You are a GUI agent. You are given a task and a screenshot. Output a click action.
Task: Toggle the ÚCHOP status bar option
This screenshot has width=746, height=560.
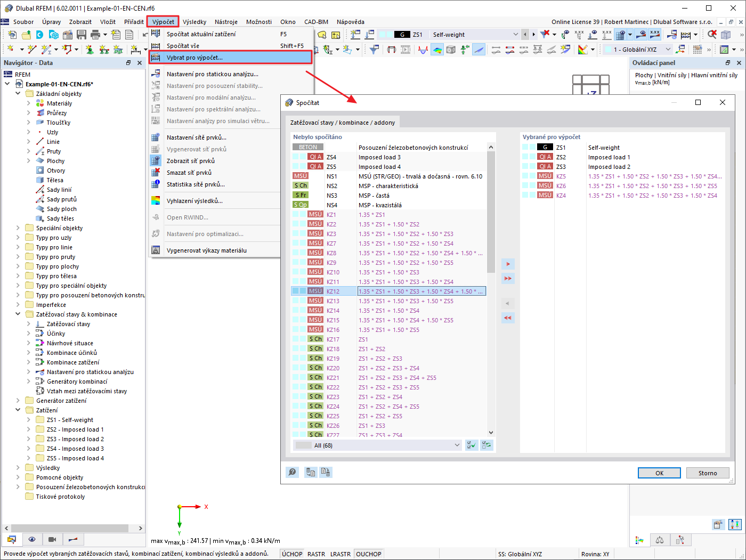click(x=292, y=554)
